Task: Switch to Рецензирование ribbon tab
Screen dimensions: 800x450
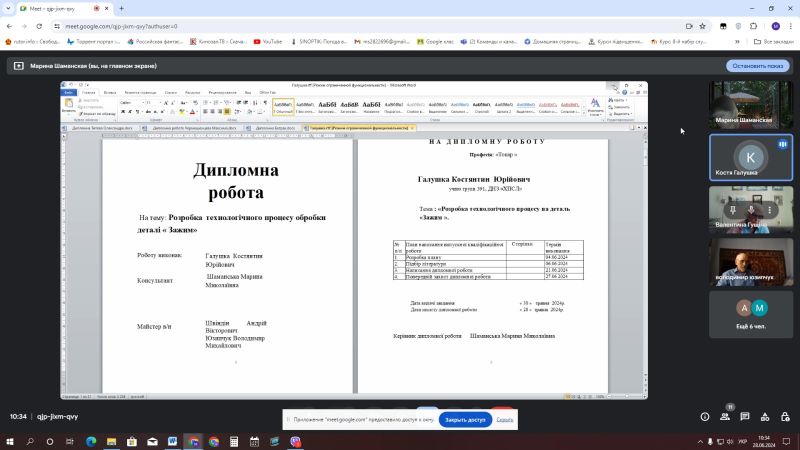Action: [222, 92]
